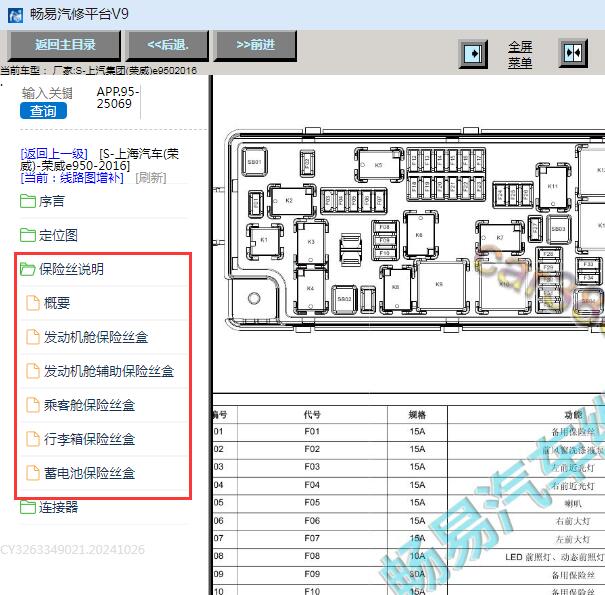Select the F04 cell in the table
This screenshot has height=595, width=605.
(312, 485)
